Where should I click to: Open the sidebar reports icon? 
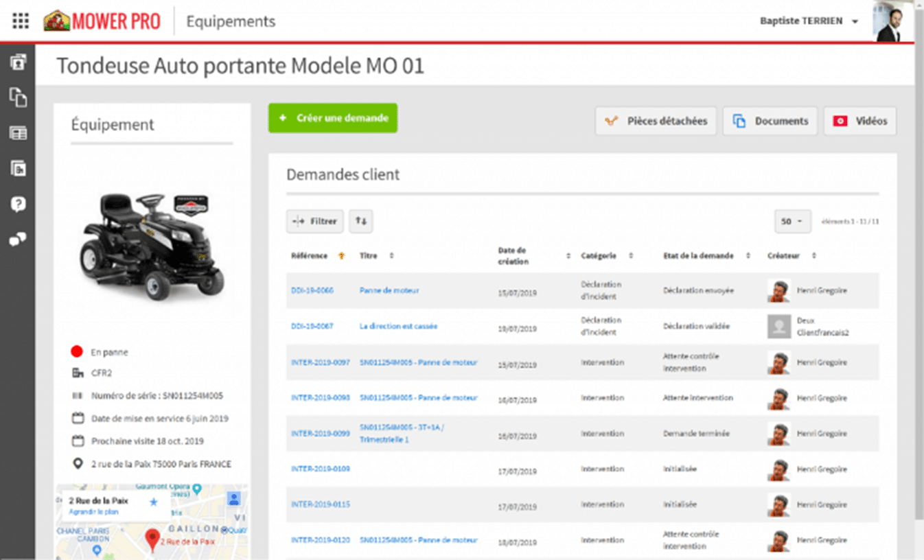(18, 168)
